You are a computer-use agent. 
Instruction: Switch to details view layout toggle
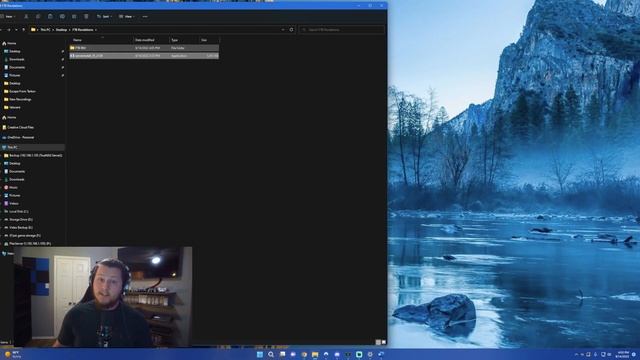pos(378,342)
